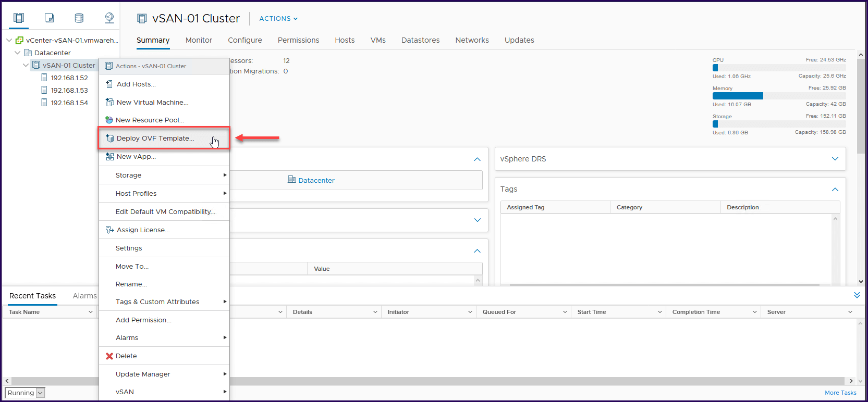The height and width of the screenshot is (402, 868).
Task: Open Task Name column filter dropdown
Action: (90, 312)
